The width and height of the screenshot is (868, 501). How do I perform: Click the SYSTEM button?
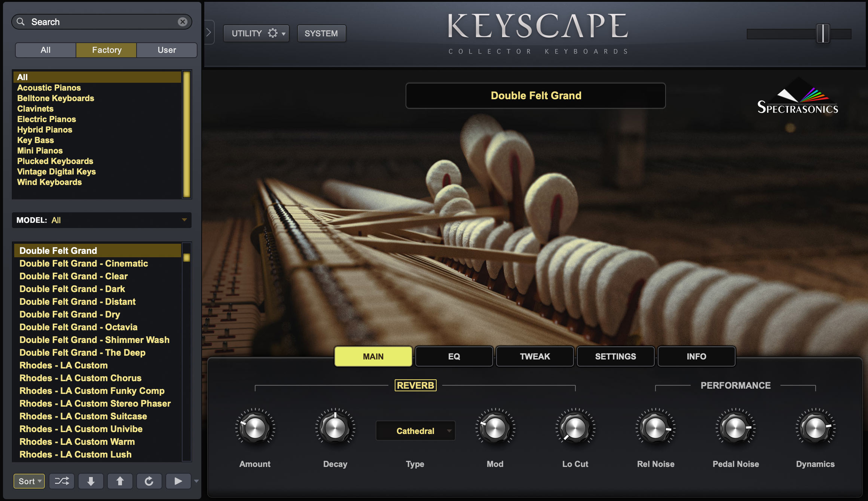[x=321, y=33]
